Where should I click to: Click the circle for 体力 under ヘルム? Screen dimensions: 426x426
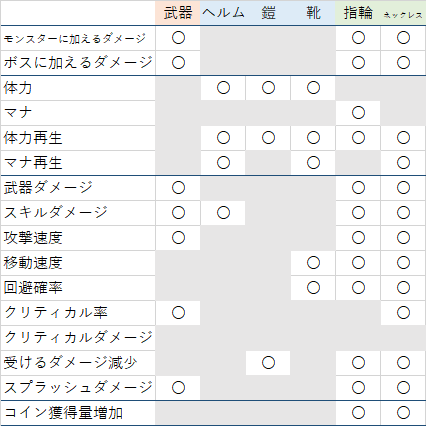click(x=223, y=88)
